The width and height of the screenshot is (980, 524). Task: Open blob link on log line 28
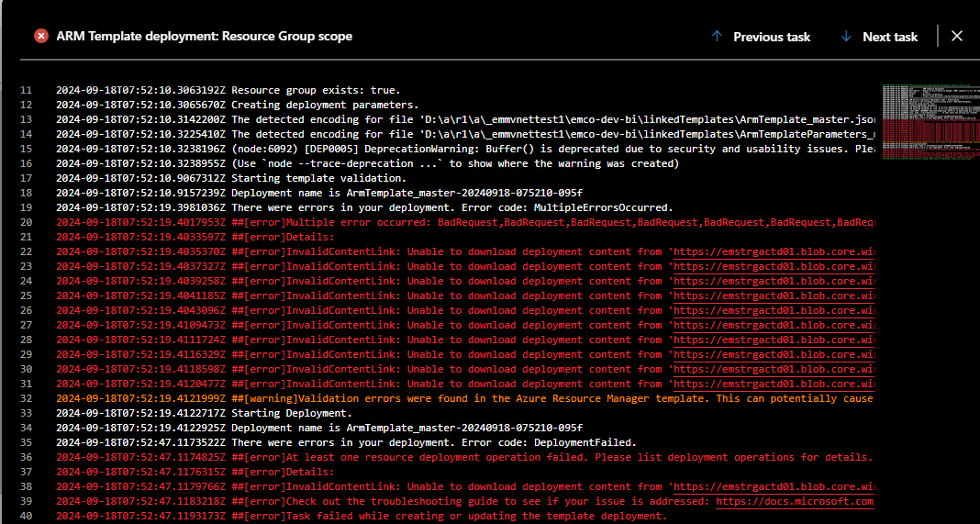click(774, 340)
